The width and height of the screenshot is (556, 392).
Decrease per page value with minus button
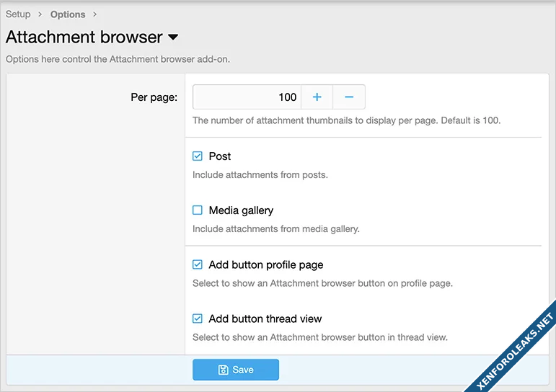click(x=349, y=97)
